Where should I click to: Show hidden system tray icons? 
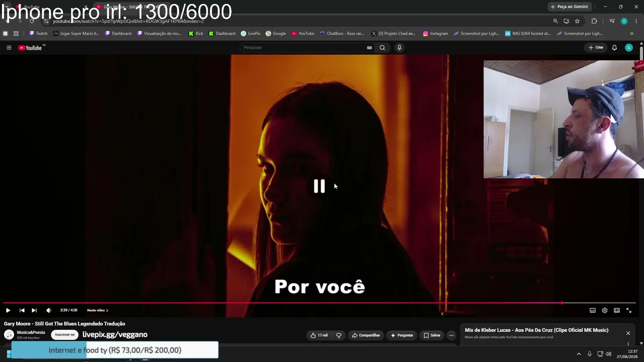point(579,354)
